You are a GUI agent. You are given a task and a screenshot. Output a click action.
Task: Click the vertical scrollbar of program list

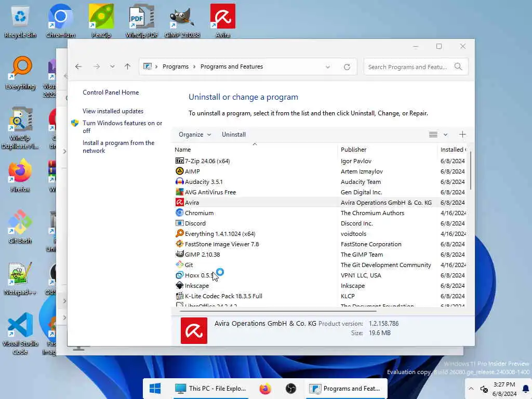(x=471, y=170)
